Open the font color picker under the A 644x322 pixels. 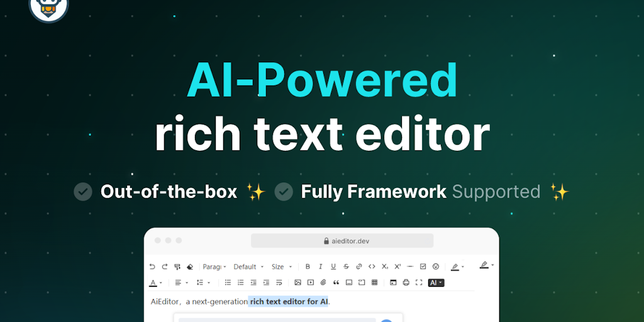(156, 283)
